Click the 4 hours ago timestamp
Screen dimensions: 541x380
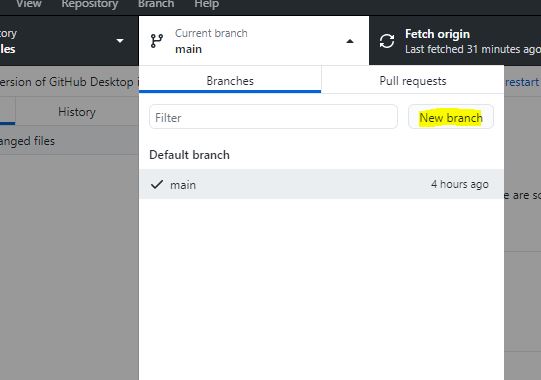[x=460, y=184]
